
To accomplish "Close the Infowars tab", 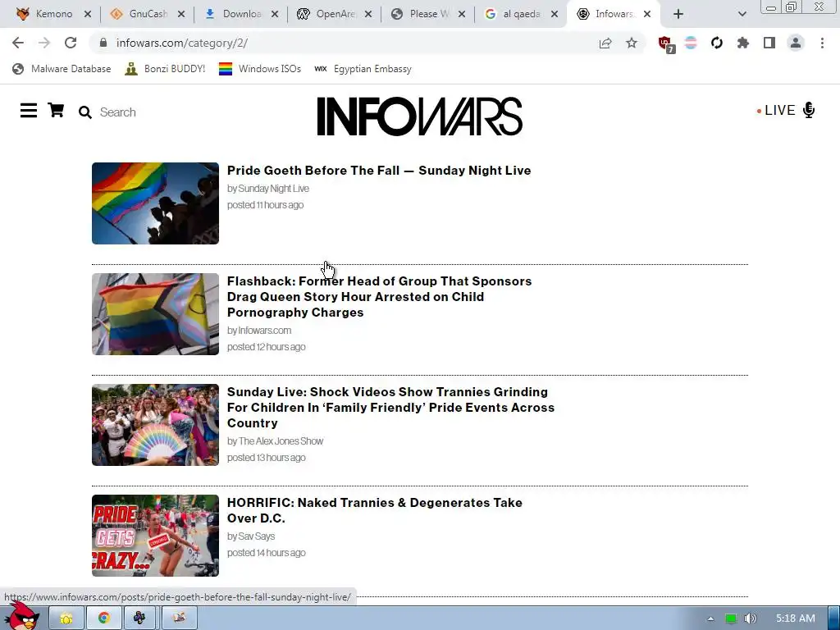I will (x=647, y=14).
